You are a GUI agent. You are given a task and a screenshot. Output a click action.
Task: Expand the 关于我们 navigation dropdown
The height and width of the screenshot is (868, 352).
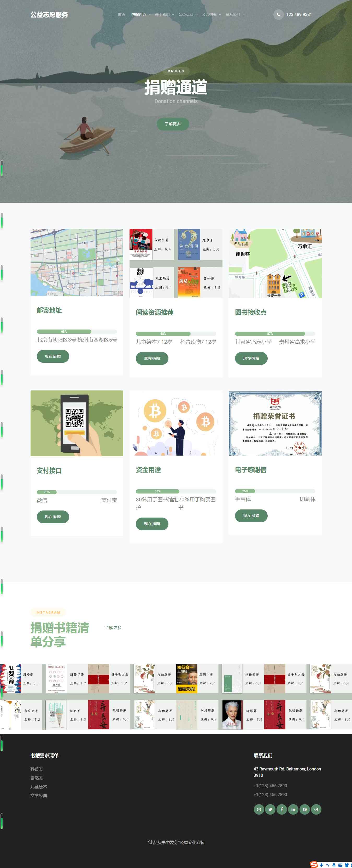tap(164, 14)
